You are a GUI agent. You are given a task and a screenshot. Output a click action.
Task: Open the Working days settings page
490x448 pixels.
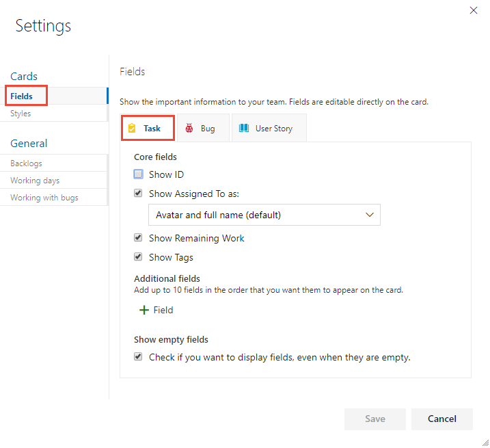pyautogui.click(x=54, y=181)
